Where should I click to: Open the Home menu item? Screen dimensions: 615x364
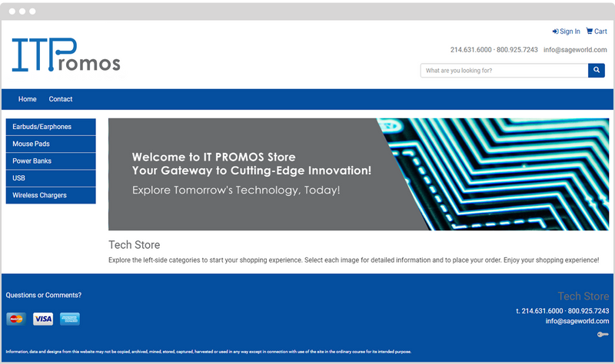pyautogui.click(x=28, y=99)
